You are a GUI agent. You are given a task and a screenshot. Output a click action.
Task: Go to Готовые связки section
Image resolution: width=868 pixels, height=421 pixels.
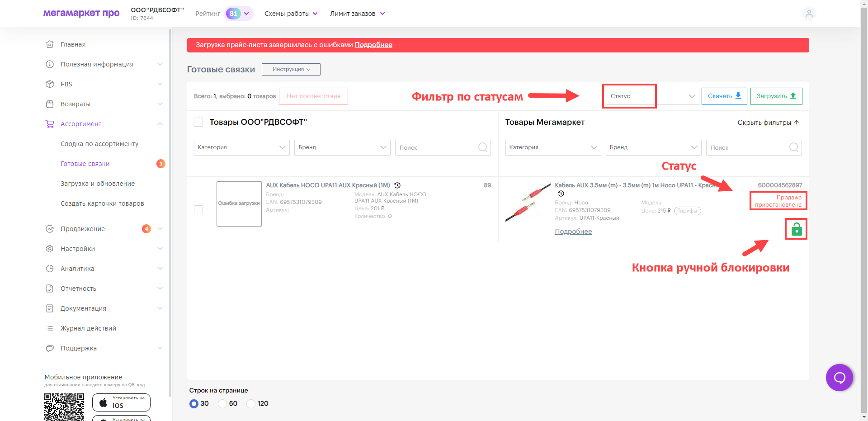[85, 164]
